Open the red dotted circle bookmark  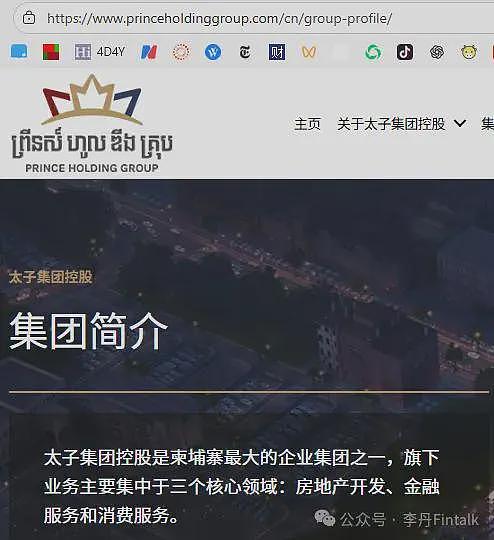pyautogui.click(x=181, y=52)
